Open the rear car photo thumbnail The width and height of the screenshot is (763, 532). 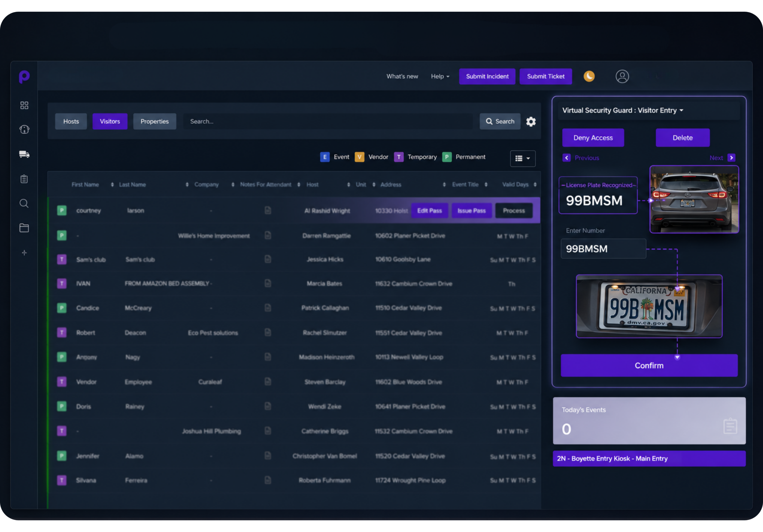[x=694, y=199]
